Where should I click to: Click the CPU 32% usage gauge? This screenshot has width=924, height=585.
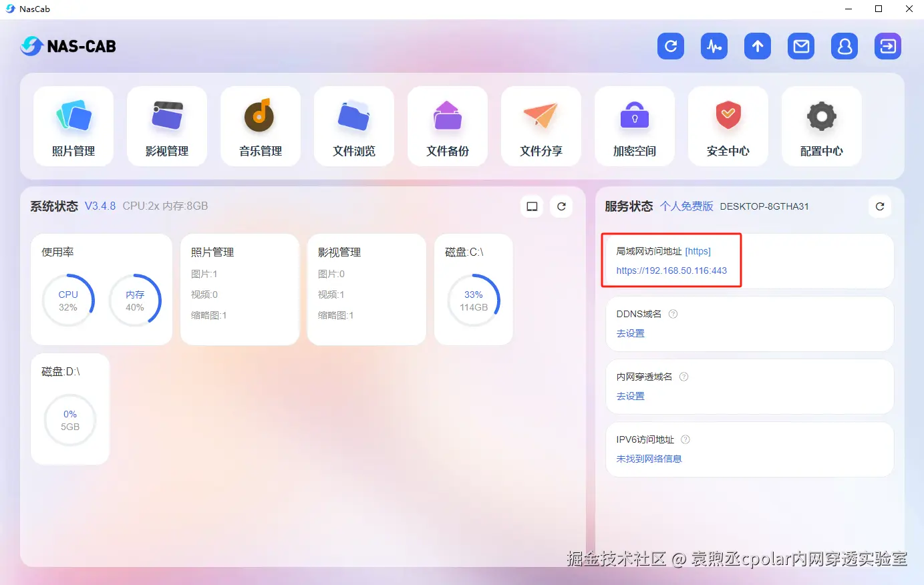click(68, 301)
